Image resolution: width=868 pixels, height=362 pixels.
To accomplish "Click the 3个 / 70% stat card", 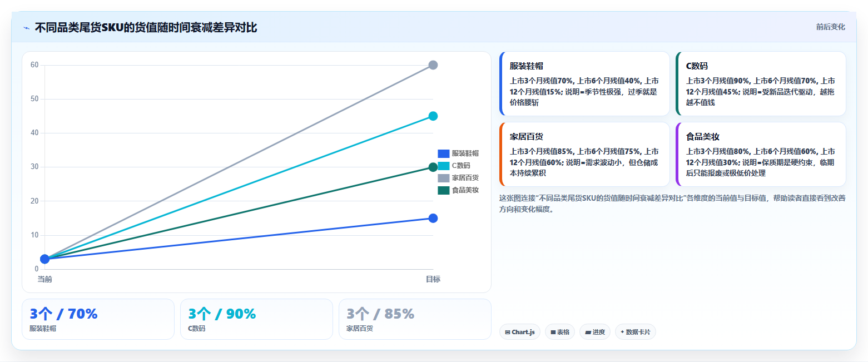I will pyautogui.click(x=98, y=319).
